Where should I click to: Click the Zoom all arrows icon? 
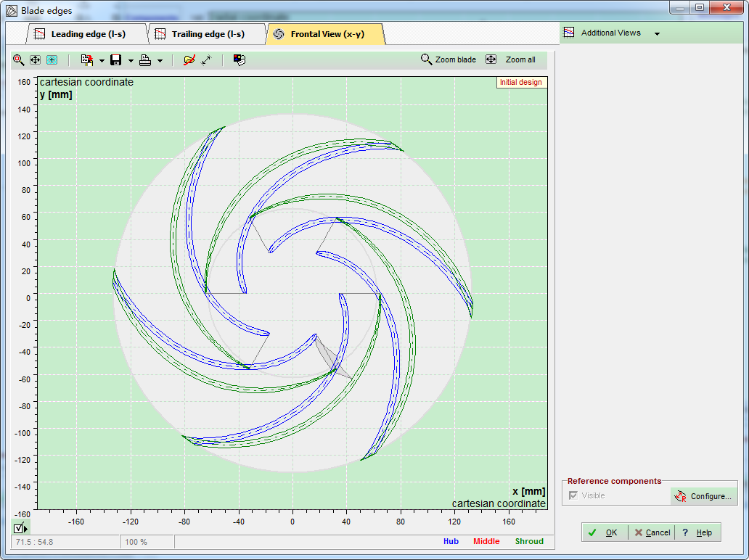(x=491, y=59)
